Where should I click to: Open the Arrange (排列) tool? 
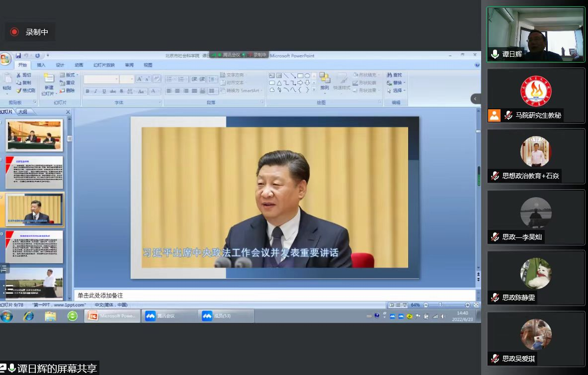(x=325, y=82)
